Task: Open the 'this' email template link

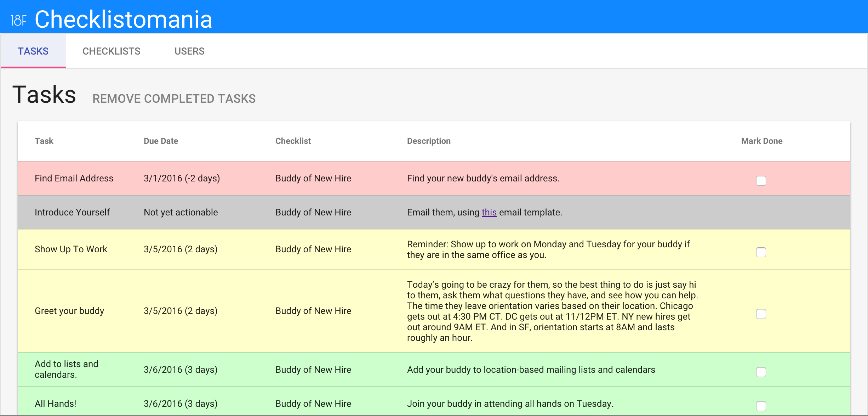Action: coord(489,212)
